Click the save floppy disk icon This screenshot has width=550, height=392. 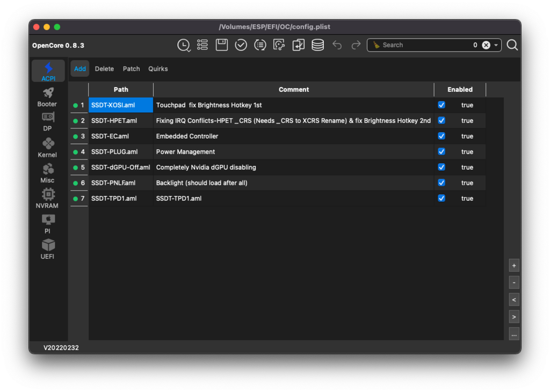click(222, 45)
